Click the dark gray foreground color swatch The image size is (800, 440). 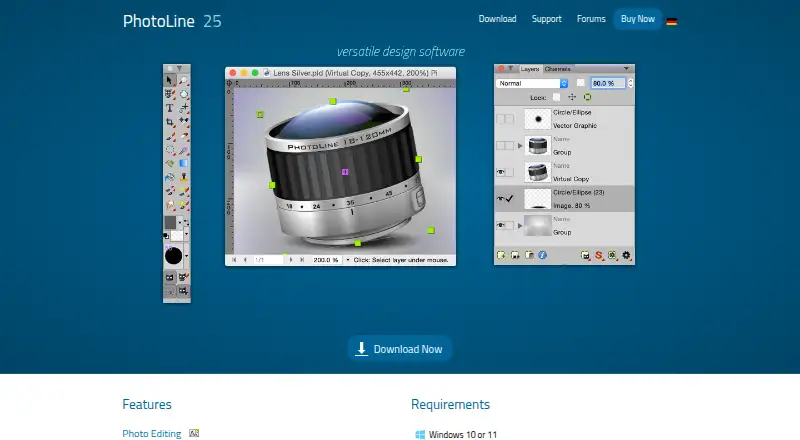170,222
